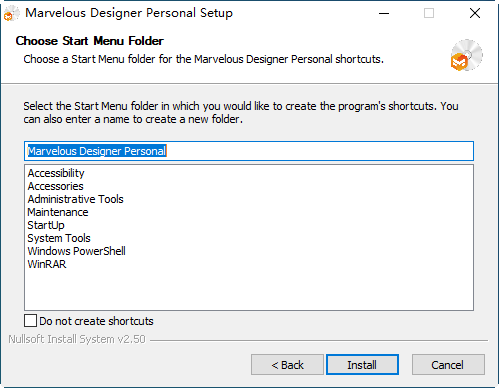This screenshot has height=388, width=499.
Task: Close the setup window
Action: pos(475,13)
